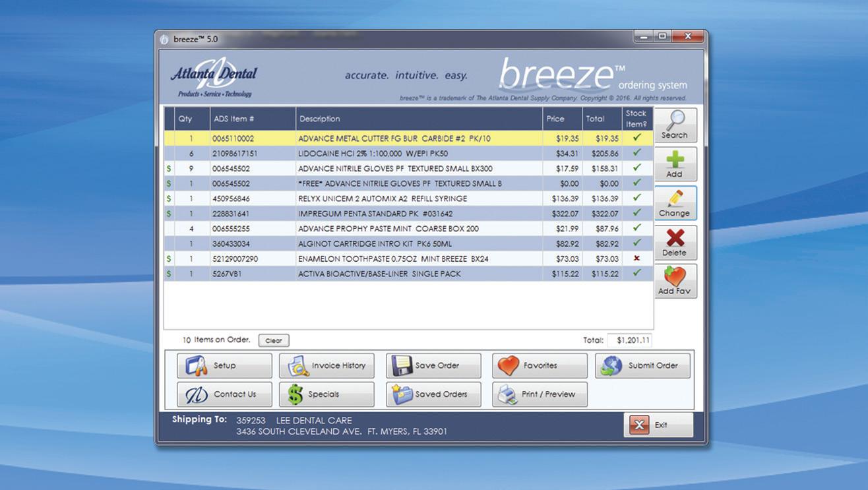
Task: Click the green stock checkmark for LIDOCAINE
Action: click(x=636, y=153)
